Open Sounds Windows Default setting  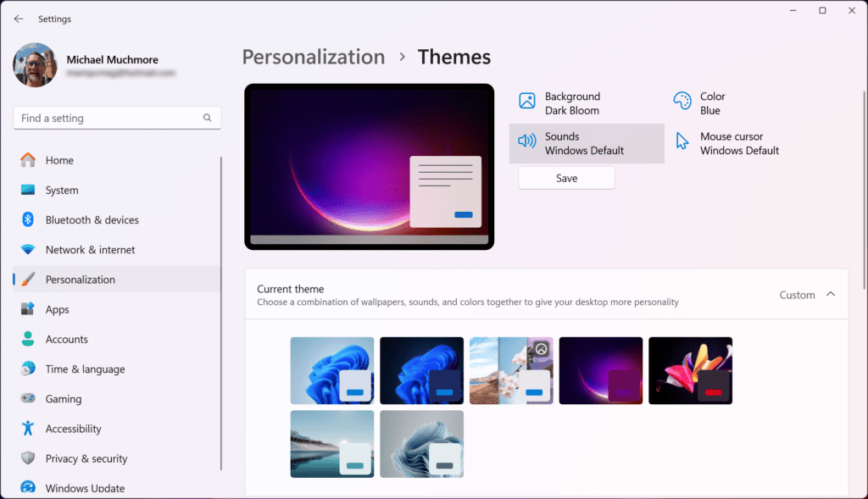tap(587, 143)
